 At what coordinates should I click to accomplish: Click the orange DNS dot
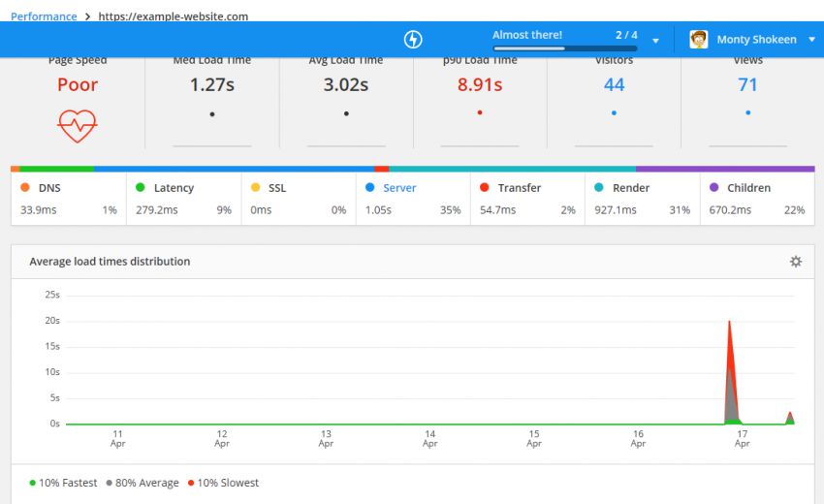pos(24,187)
